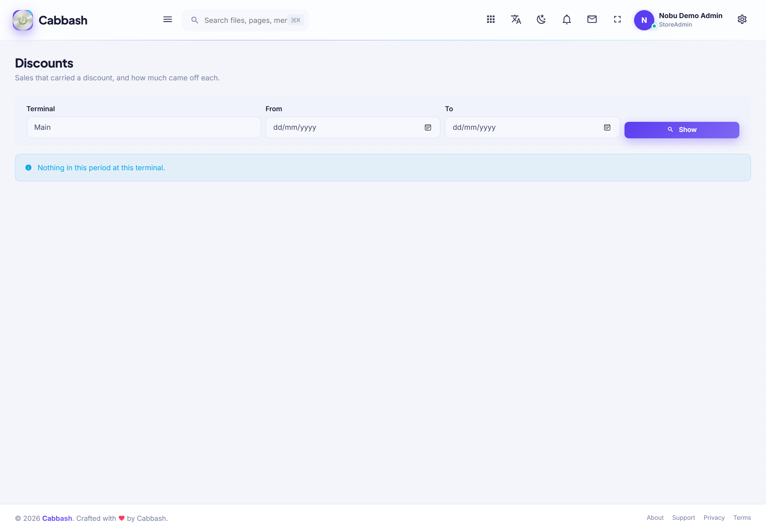Click the Show button

click(682, 130)
